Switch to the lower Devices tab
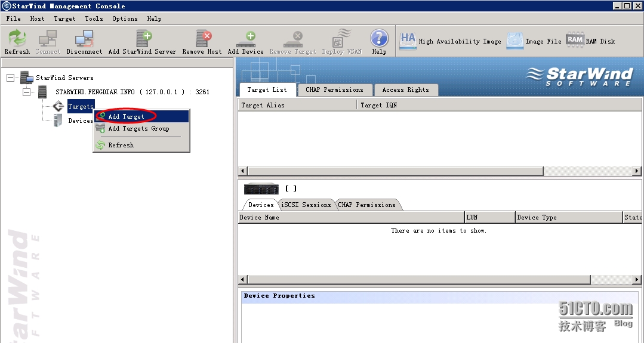The width and height of the screenshot is (644, 343). [261, 205]
